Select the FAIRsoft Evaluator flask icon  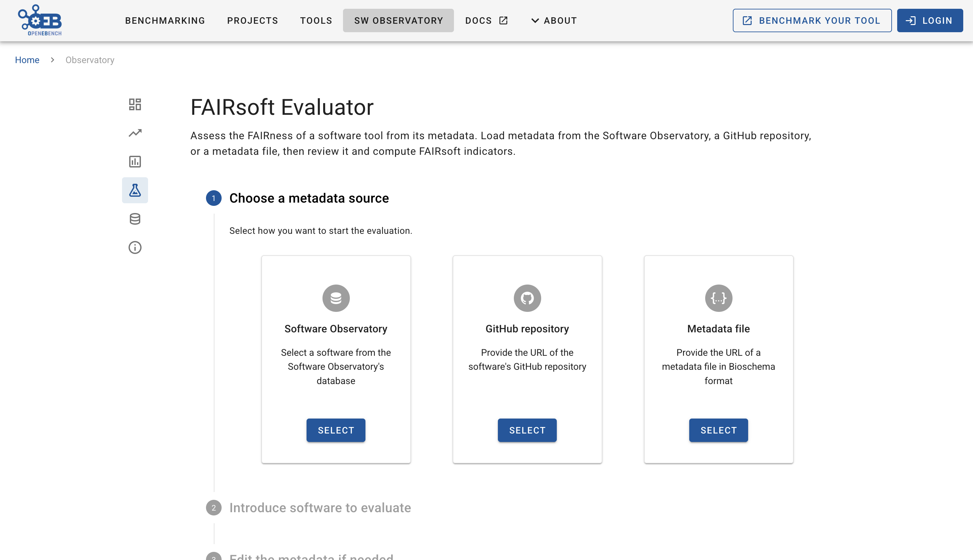(x=135, y=190)
